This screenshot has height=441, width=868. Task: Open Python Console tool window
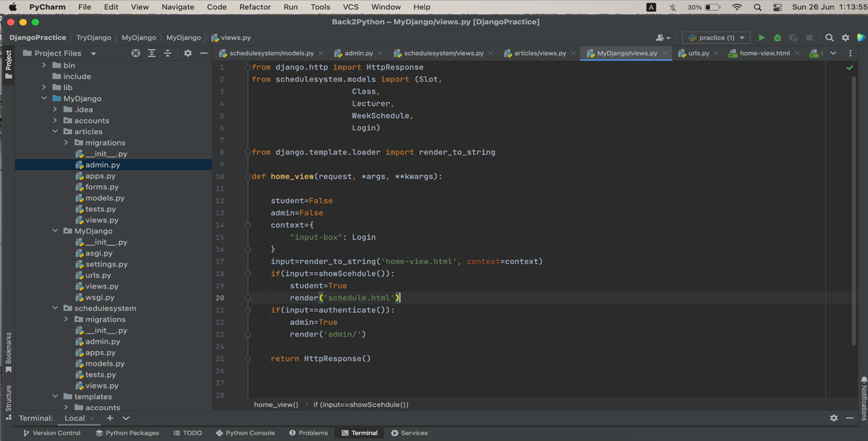[x=245, y=433]
